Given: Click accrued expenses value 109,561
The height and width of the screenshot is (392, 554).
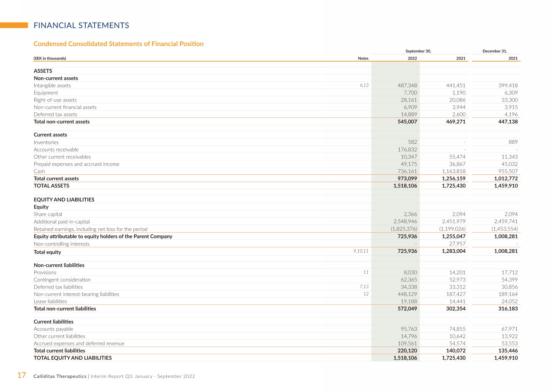Looking at the screenshot, I should [407, 344].
